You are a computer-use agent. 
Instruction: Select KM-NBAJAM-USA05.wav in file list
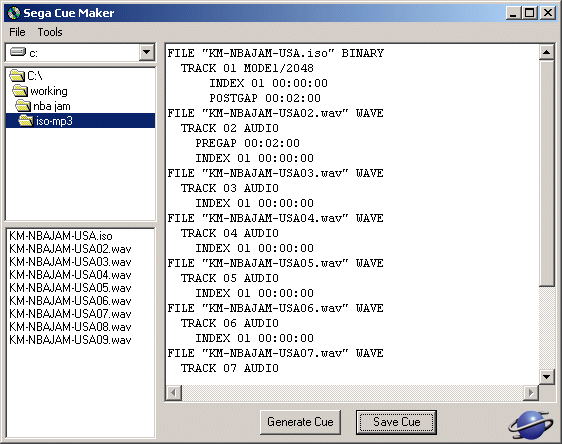coord(70,288)
